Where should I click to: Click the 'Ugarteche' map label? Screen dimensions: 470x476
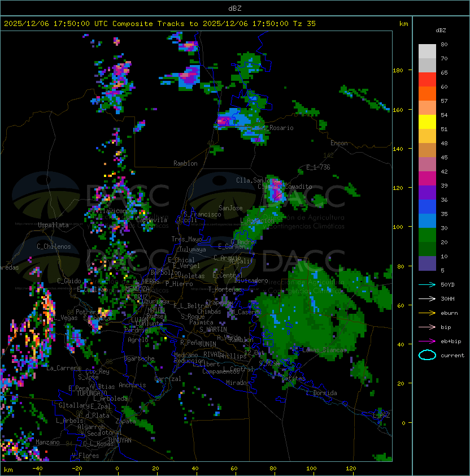[140, 358]
